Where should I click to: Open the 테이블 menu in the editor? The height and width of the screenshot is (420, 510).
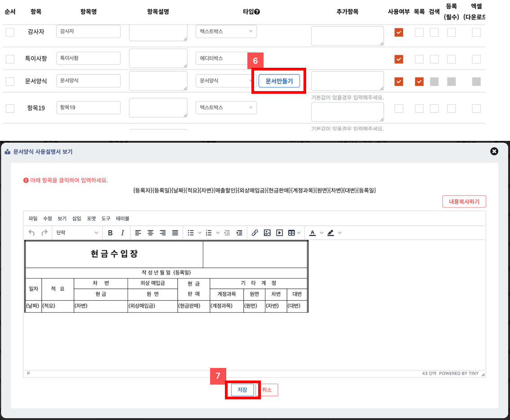[x=123, y=219]
